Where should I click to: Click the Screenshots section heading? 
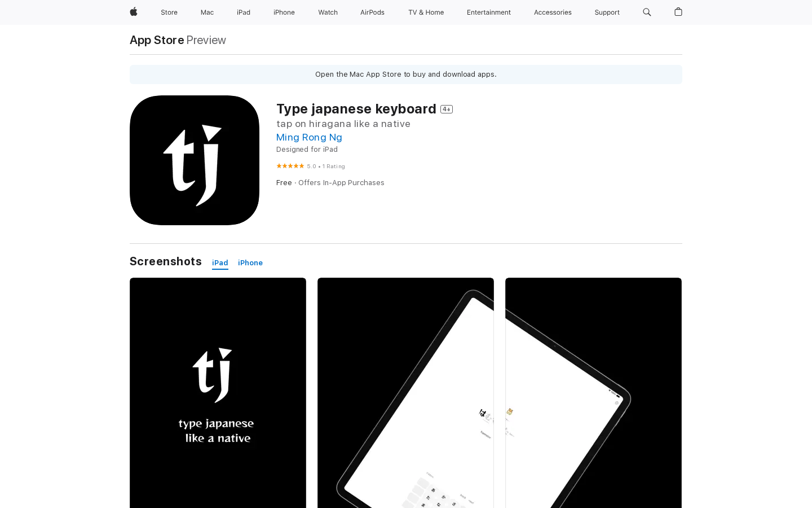click(x=166, y=261)
